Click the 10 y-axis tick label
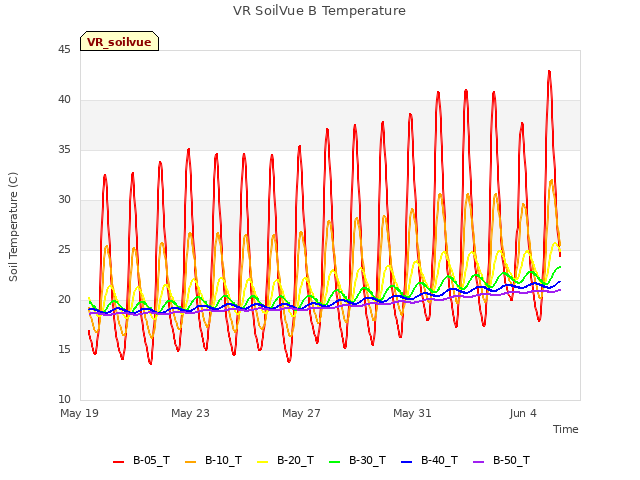The image size is (640, 480). (x=64, y=400)
